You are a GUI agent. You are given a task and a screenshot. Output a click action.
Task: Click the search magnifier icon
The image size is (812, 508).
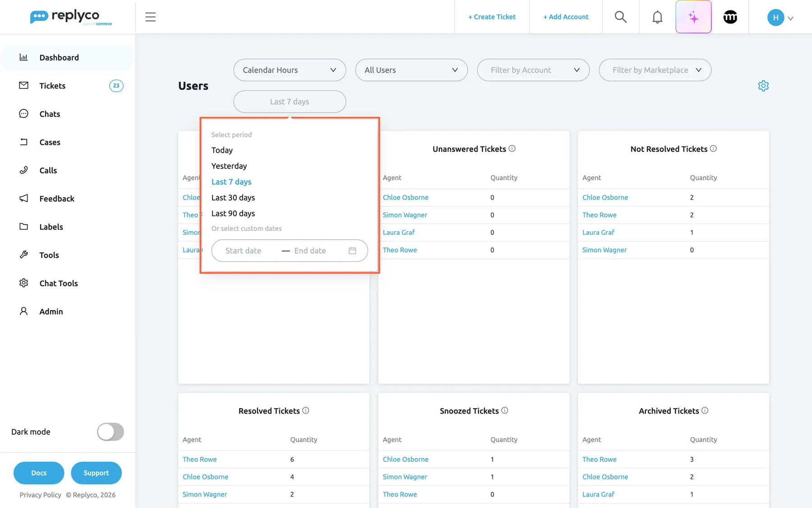tap(621, 17)
